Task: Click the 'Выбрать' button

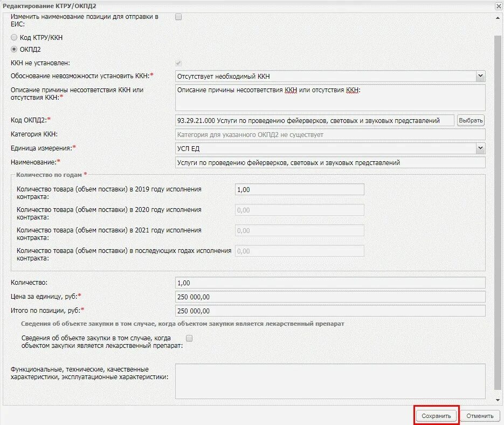Action: click(x=471, y=120)
